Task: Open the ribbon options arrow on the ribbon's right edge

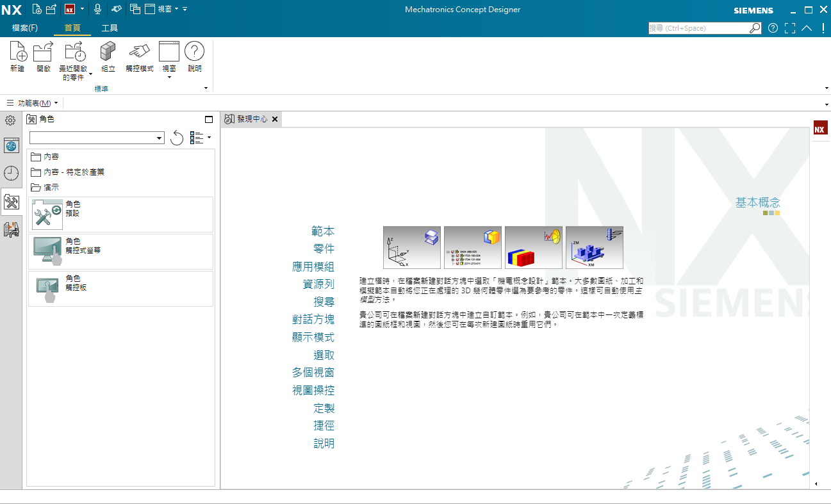Action: 827,88
